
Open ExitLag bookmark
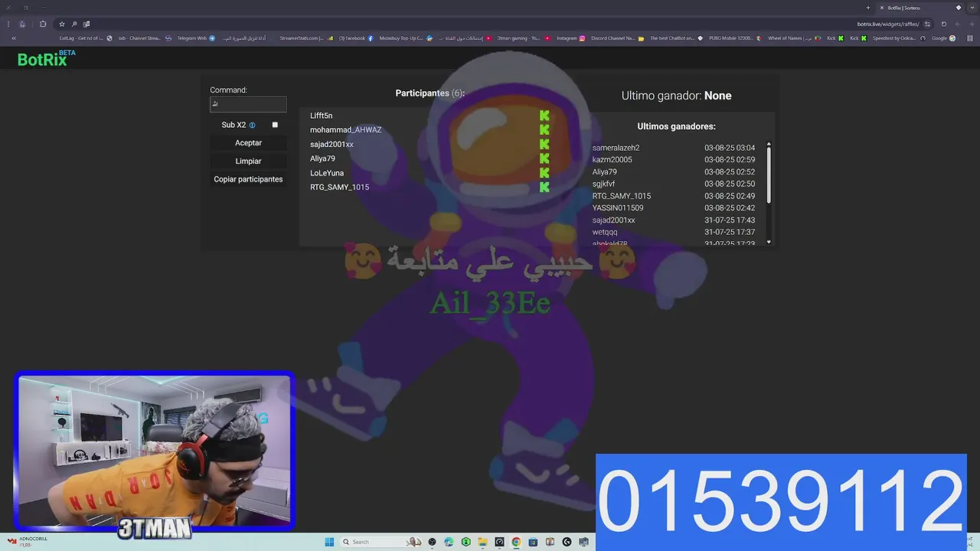pos(85,38)
